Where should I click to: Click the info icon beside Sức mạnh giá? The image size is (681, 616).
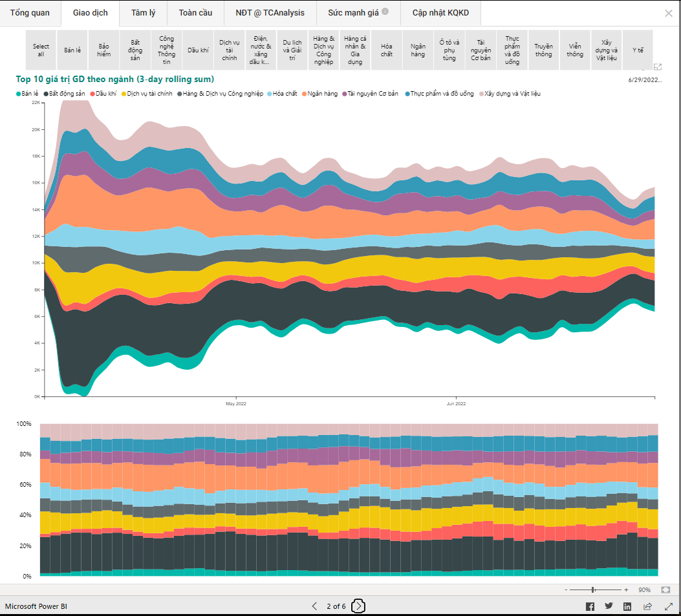[x=385, y=12]
